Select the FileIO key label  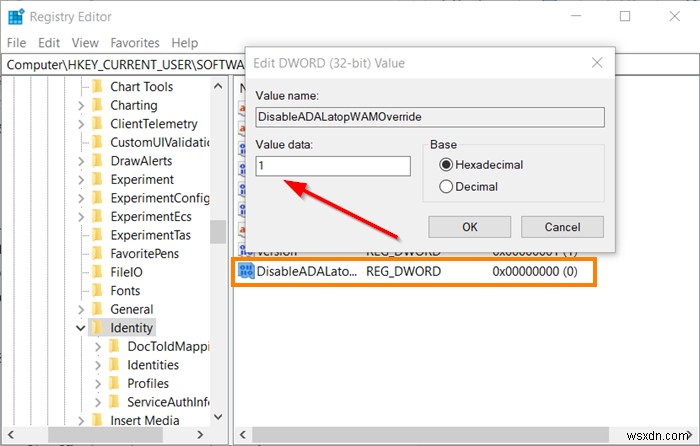[126, 272]
